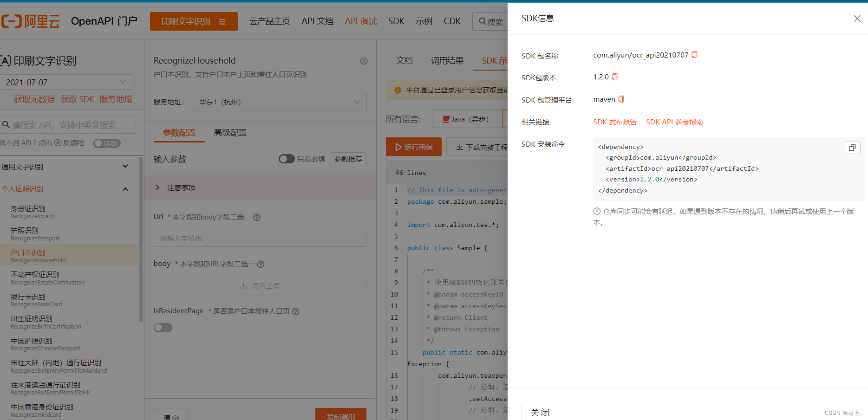868x420 pixels.
Task: Select 户口本识别 RecognizeHousehold API
Action: tap(70, 256)
